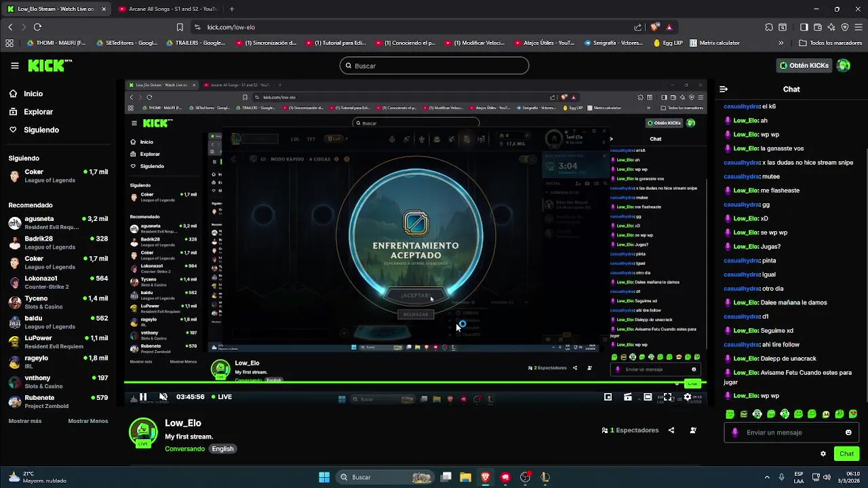The image size is (868, 488).
Task: Click the first quick emote above chat input
Action: pos(730,414)
